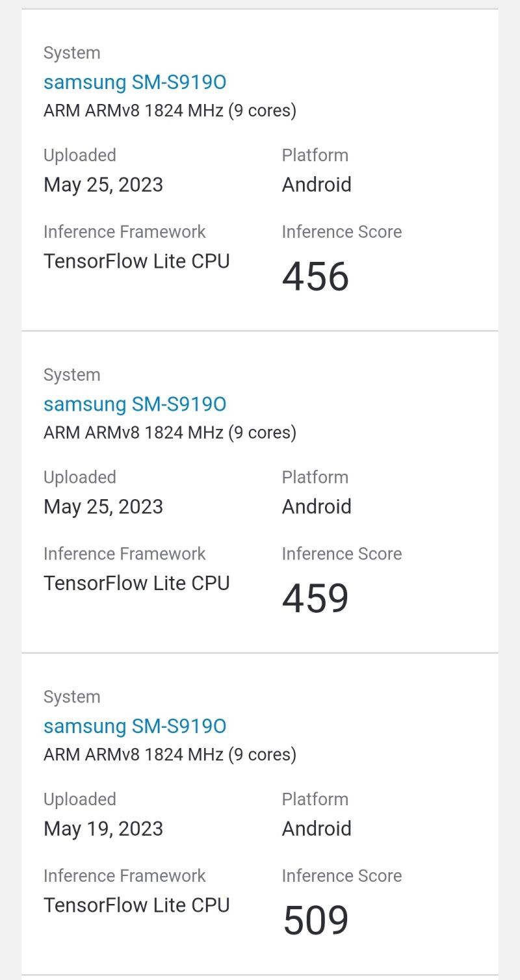Click the inference score value 509
Viewport: 520px width, 980px height.
coord(316,920)
